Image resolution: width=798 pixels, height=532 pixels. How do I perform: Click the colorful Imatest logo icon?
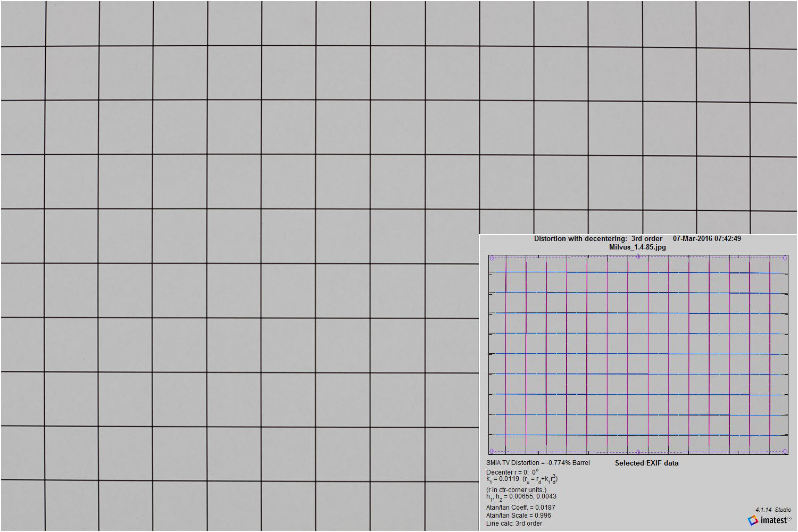coord(753,520)
